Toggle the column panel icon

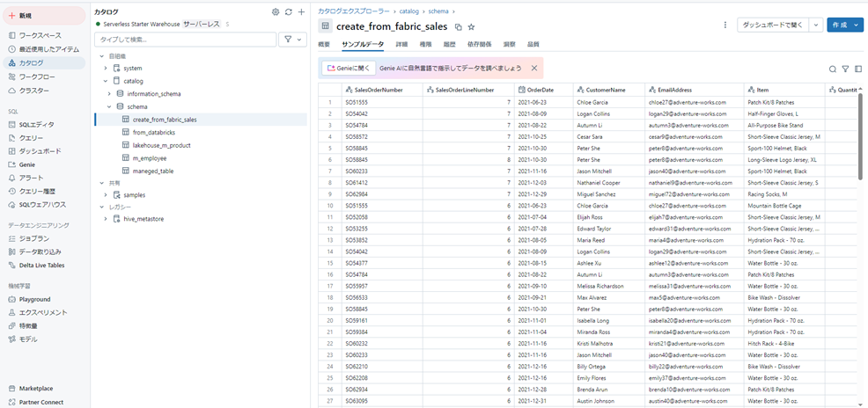[858, 69]
